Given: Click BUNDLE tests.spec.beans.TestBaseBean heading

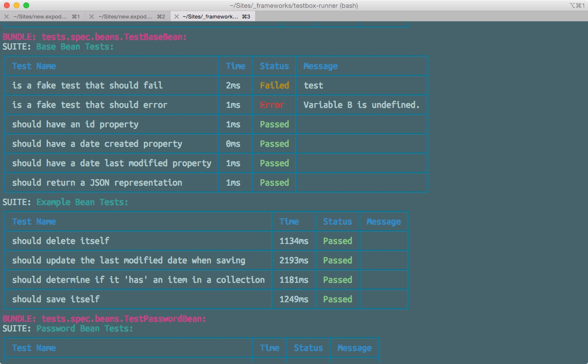Looking at the screenshot, I should pos(95,37).
